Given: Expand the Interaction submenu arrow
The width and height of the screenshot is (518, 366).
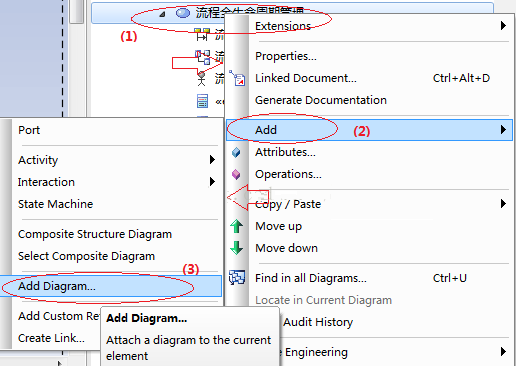Looking at the screenshot, I should pyautogui.click(x=212, y=182).
